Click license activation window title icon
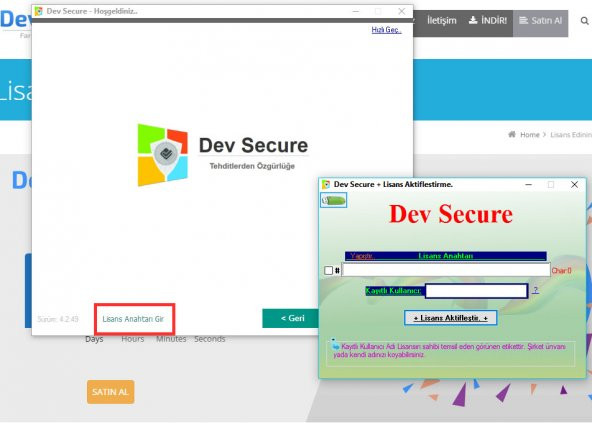The image size is (592, 423). point(326,184)
